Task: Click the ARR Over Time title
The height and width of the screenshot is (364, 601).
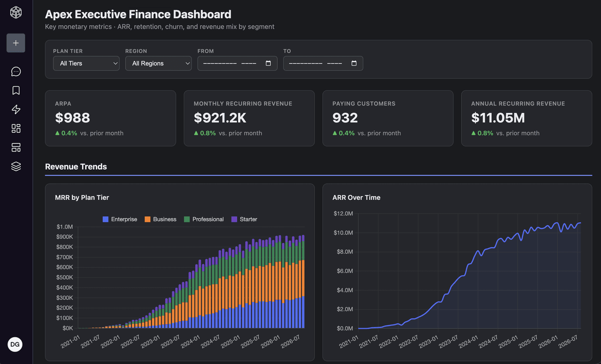Action: click(356, 197)
